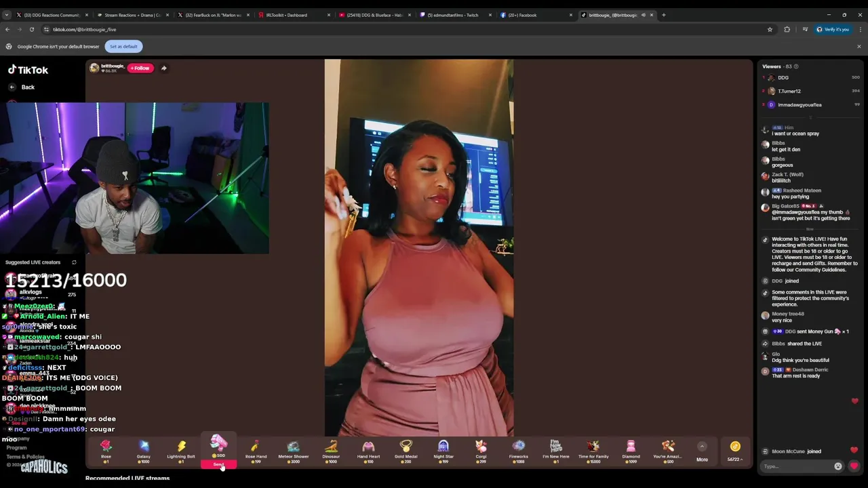Select the Night Star gift
The height and width of the screenshot is (488, 868).
(x=443, y=450)
